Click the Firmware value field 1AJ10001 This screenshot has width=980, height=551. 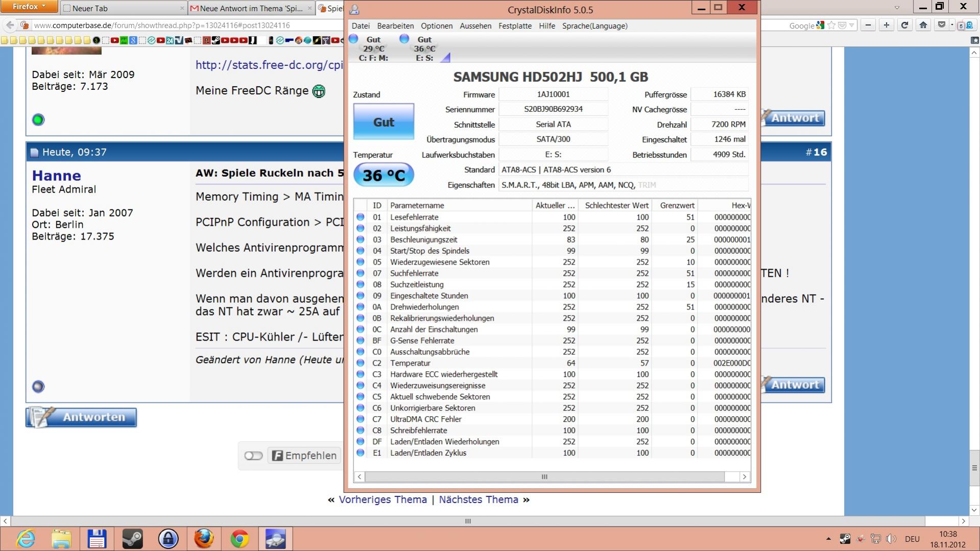(x=553, y=94)
